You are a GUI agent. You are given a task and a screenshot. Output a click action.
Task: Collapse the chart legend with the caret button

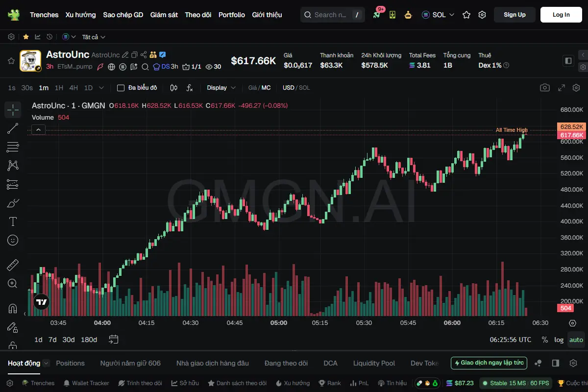(38, 130)
